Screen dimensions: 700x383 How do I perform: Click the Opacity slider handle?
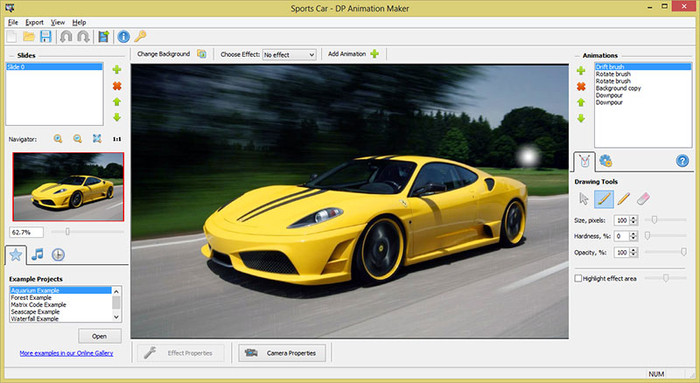coord(683,252)
